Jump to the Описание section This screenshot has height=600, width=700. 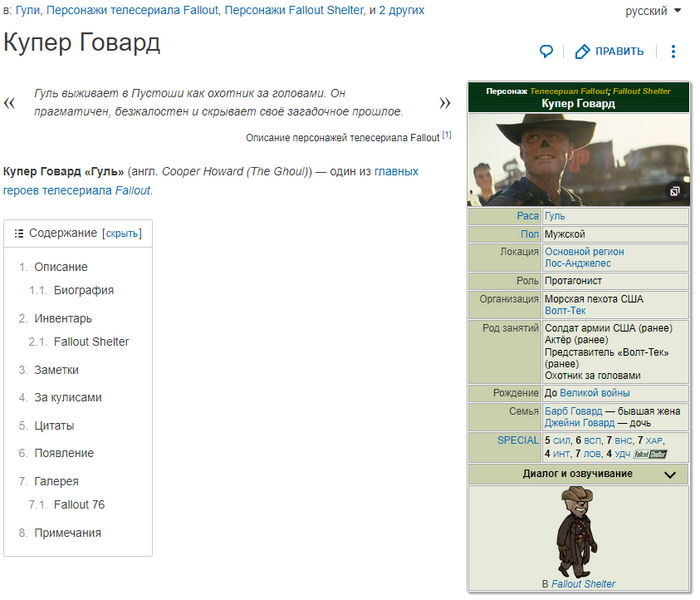pos(61,267)
